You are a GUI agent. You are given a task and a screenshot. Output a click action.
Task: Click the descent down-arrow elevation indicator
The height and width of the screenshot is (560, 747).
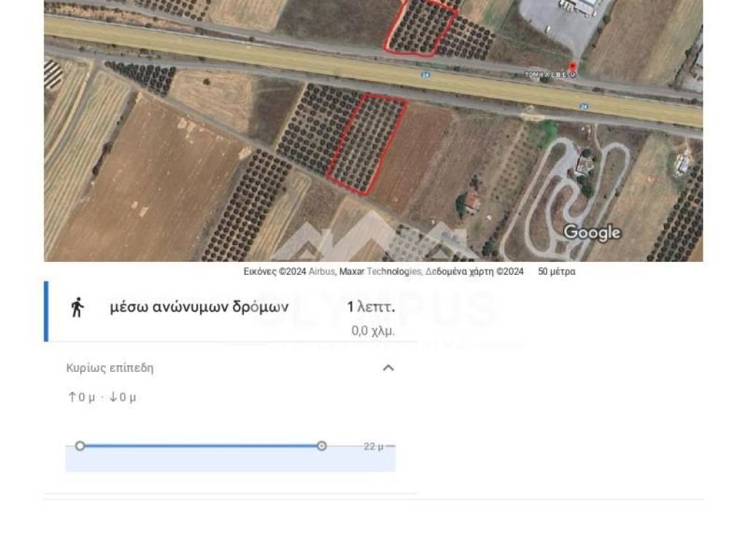coord(113,397)
